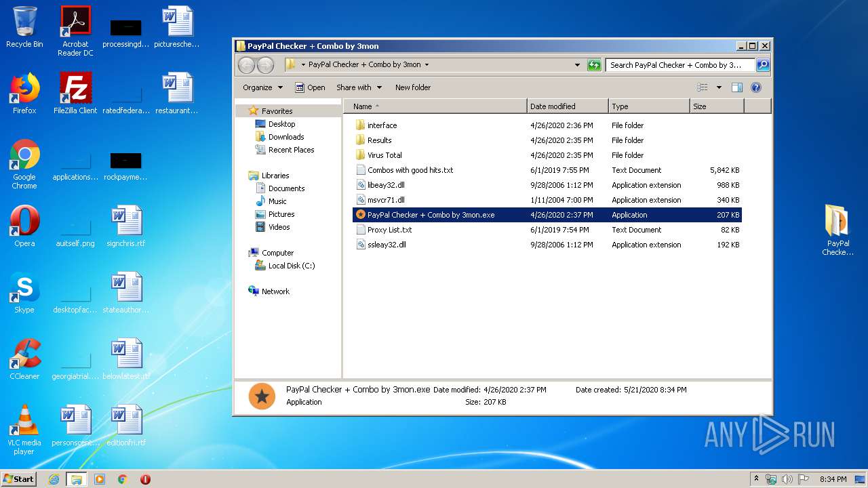Open Recycle Bin desktop icon
Image resolution: width=868 pixels, height=488 pixels.
pyautogui.click(x=24, y=27)
